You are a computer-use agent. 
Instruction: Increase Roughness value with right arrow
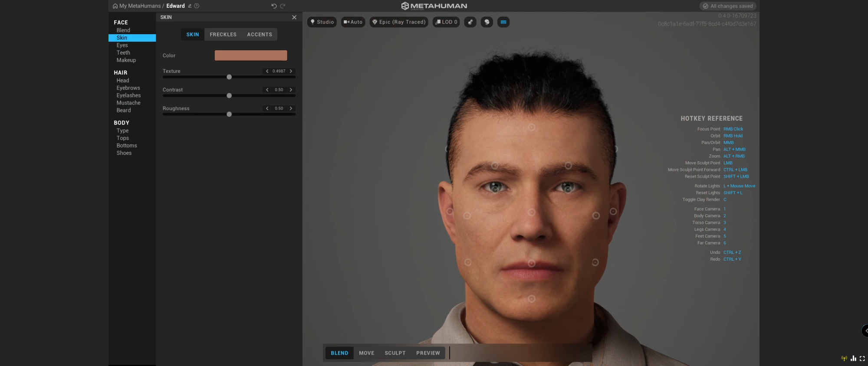(x=291, y=108)
